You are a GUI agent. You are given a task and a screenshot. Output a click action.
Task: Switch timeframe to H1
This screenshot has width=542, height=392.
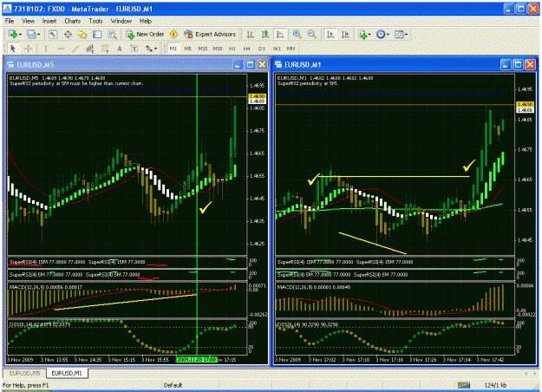(232, 49)
